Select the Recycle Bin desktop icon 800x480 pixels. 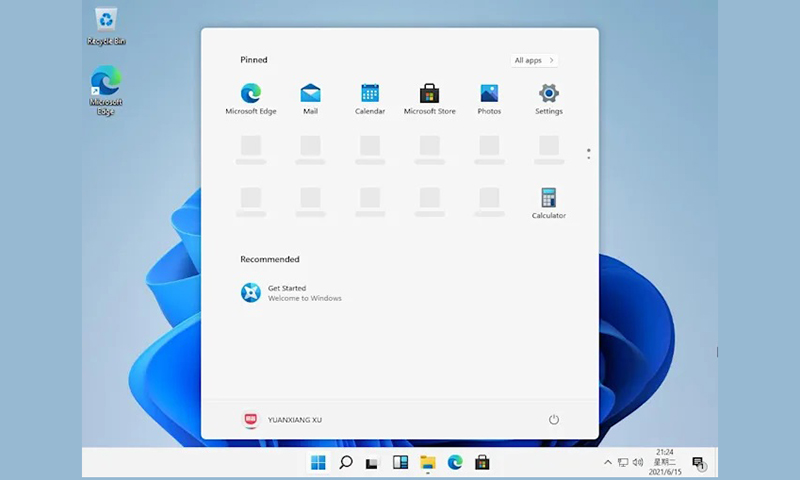(106, 27)
